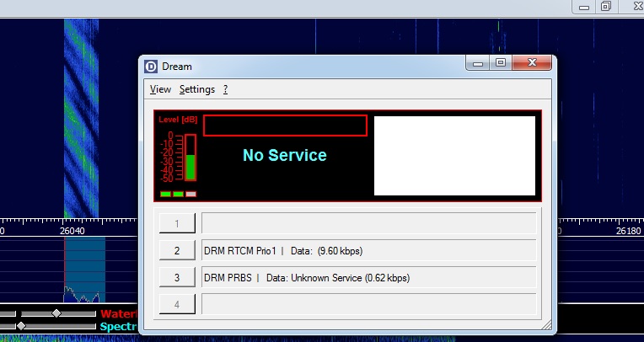644x342 pixels.
Task: Restore down the background SDR window
Action: point(606,7)
